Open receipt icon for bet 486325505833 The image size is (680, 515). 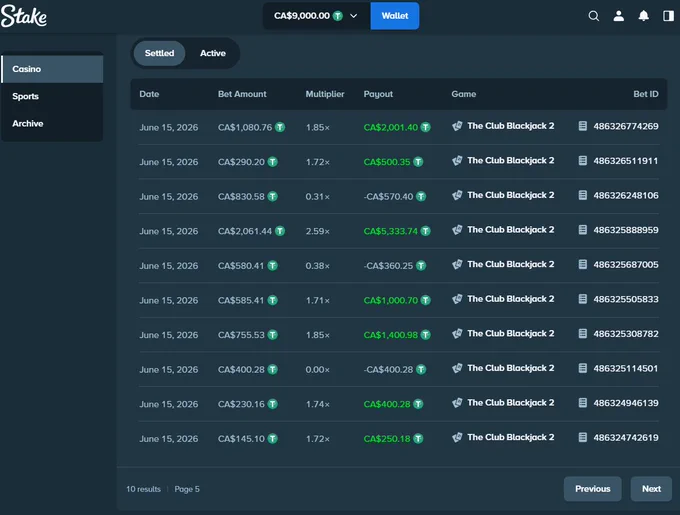coord(583,299)
